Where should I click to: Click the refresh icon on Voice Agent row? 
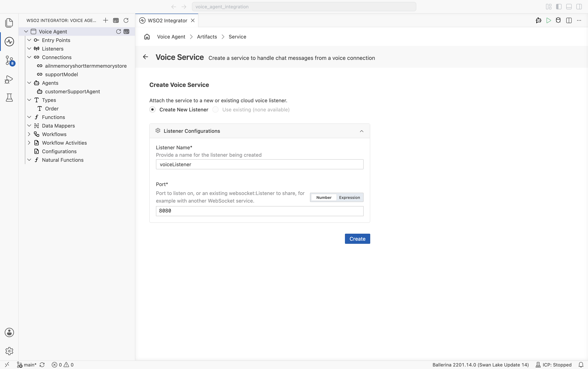(x=118, y=31)
